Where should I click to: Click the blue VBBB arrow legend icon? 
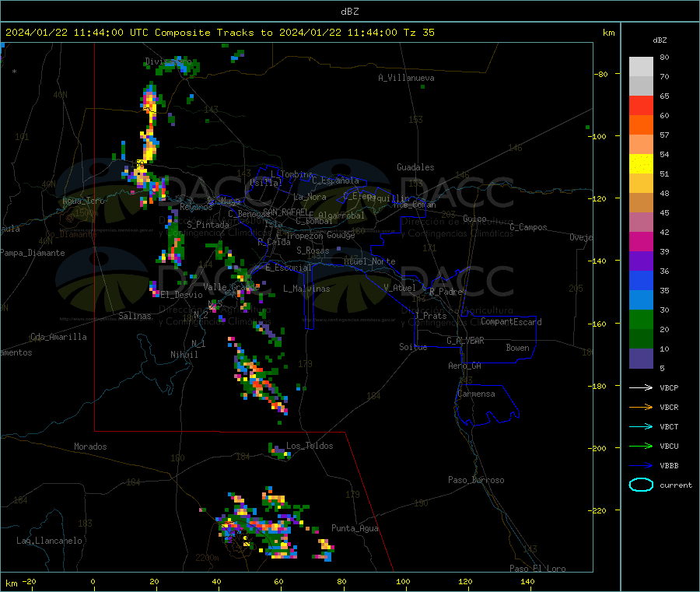click(641, 466)
